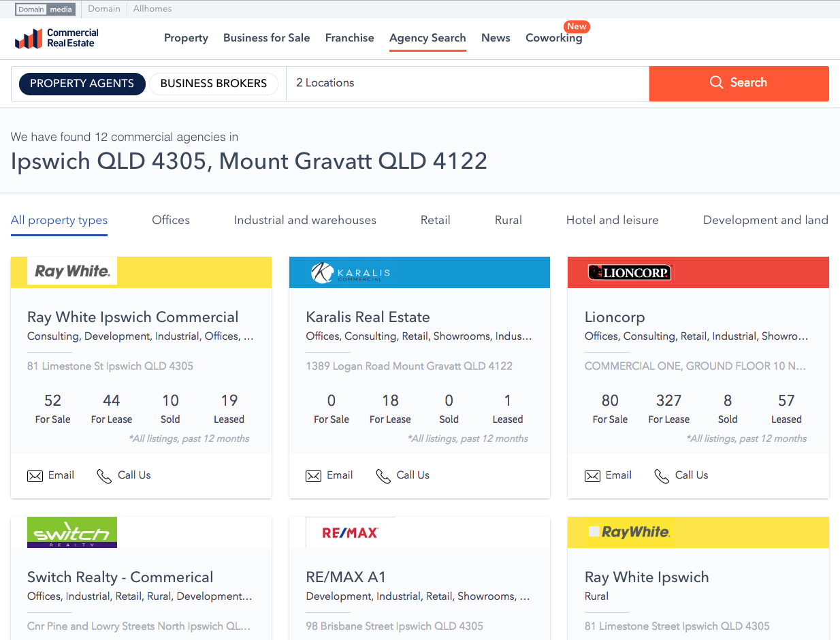Click Ray White Ipswich Commercial phone icon

pos(104,476)
